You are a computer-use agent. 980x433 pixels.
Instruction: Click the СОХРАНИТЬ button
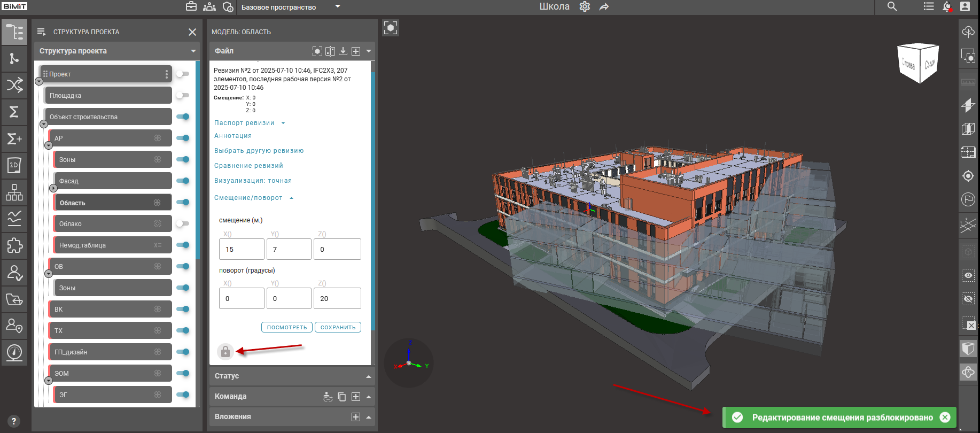338,327
